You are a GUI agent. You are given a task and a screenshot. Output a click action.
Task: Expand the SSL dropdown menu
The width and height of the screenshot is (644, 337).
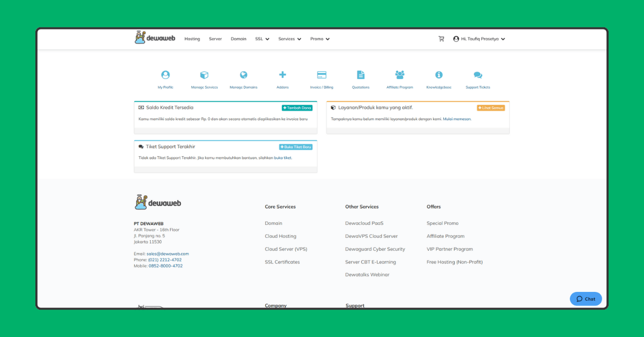point(262,39)
